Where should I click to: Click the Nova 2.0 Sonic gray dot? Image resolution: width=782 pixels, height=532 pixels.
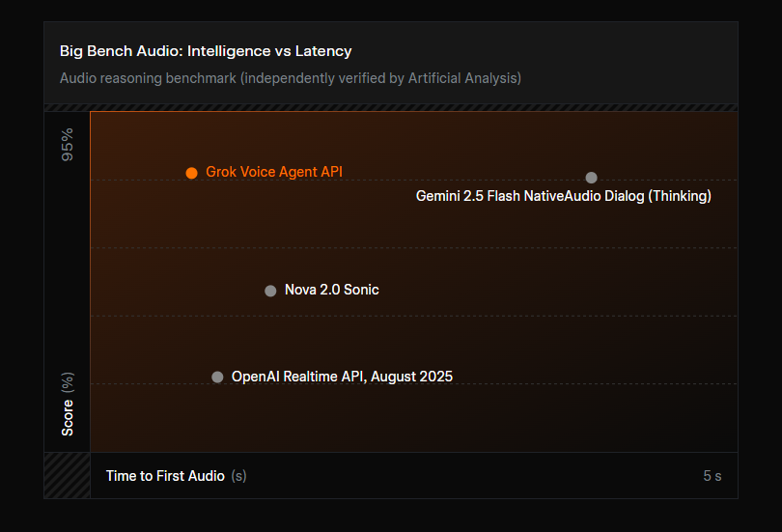point(270,291)
